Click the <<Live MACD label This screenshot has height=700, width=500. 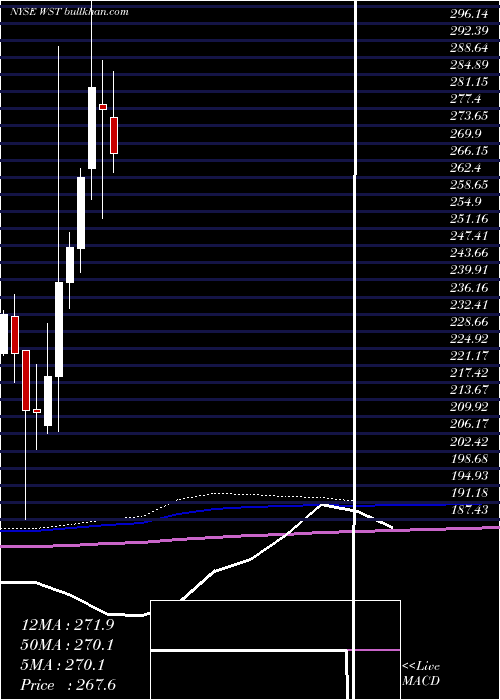pos(421,673)
